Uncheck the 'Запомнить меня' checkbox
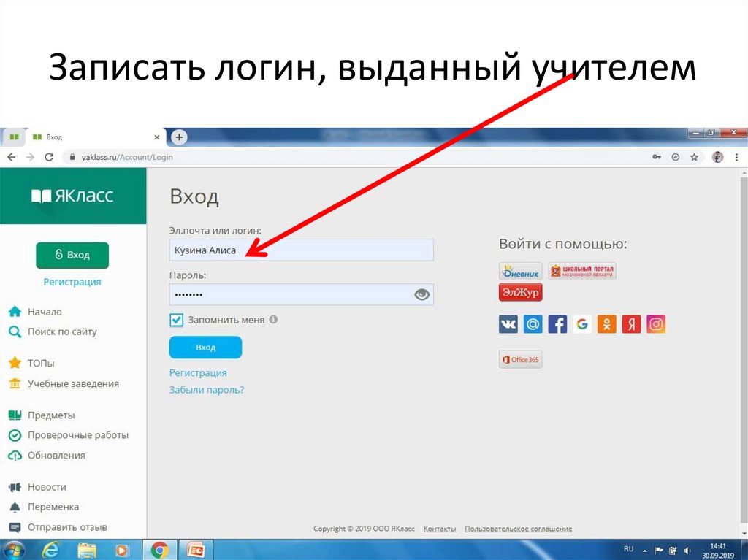 click(x=176, y=319)
